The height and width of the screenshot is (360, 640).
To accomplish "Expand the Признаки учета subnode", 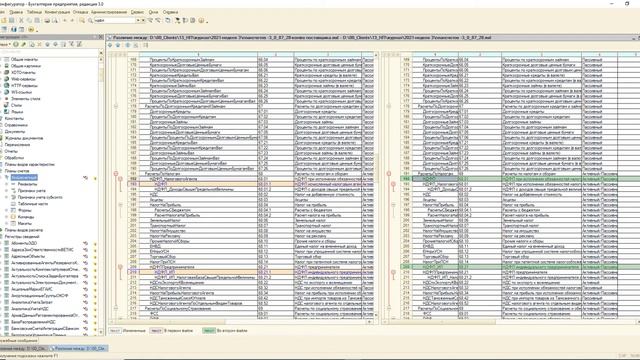I will coord(7,191).
